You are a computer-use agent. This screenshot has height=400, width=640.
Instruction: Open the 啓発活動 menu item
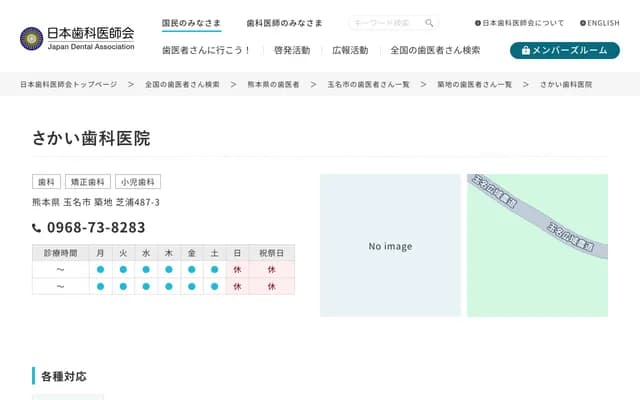pyautogui.click(x=292, y=50)
